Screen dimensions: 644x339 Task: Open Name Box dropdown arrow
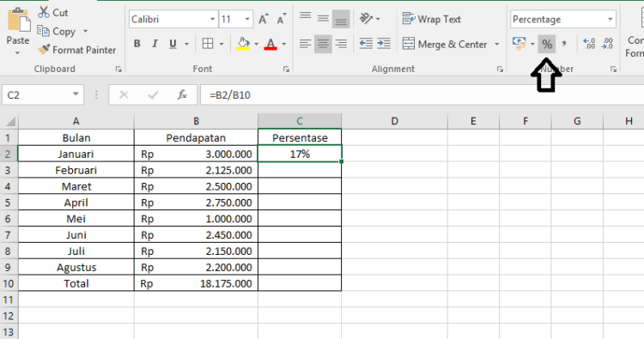[76, 94]
